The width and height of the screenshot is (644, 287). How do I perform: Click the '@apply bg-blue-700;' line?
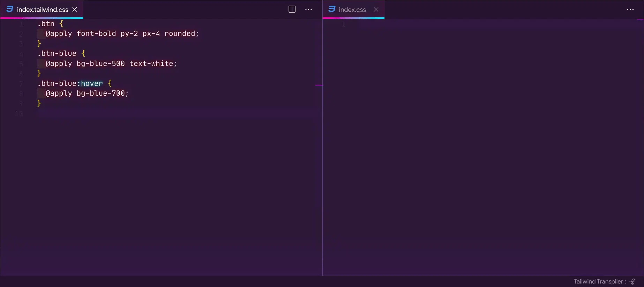tap(87, 93)
